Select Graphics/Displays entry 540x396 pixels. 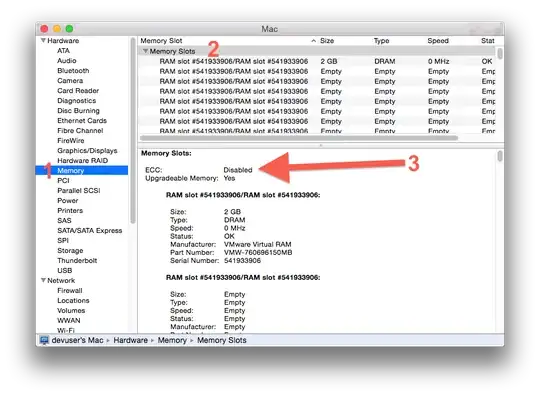tap(87, 150)
